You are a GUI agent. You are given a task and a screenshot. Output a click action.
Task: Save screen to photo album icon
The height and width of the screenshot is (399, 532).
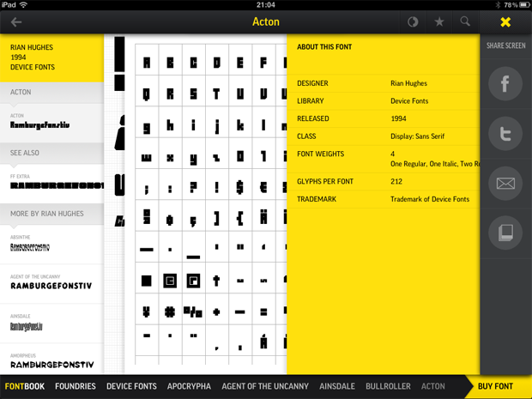click(505, 233)
